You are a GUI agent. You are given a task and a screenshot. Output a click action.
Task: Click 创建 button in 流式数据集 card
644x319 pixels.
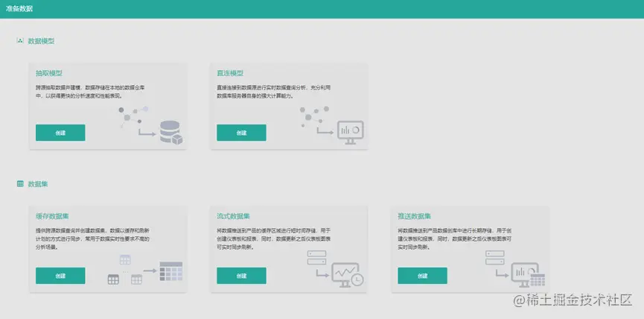point(241,276)
